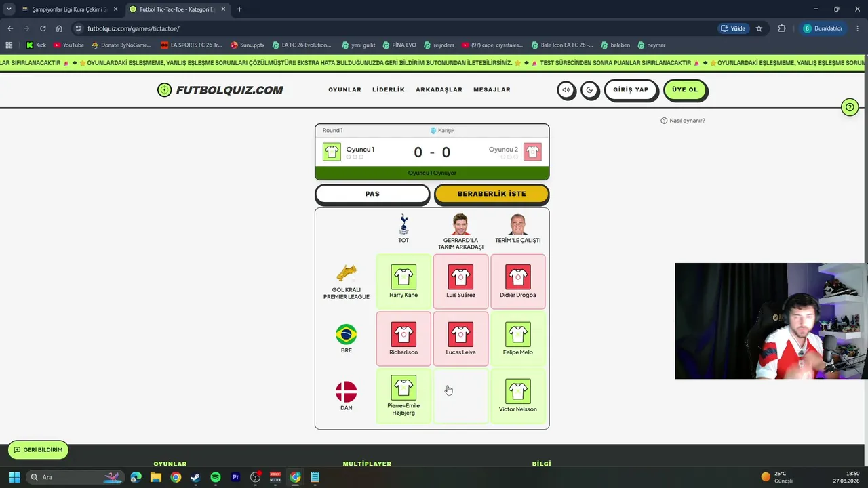The height and width of the screenshot is (488, 868).
Task: Open the Windows Start menu
Action: (x=14, y=477)
